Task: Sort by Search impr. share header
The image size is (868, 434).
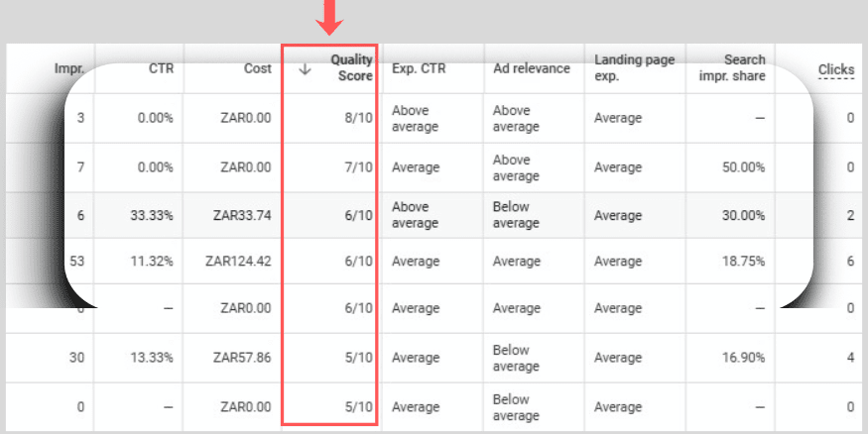Action: (x=734, y=68)
